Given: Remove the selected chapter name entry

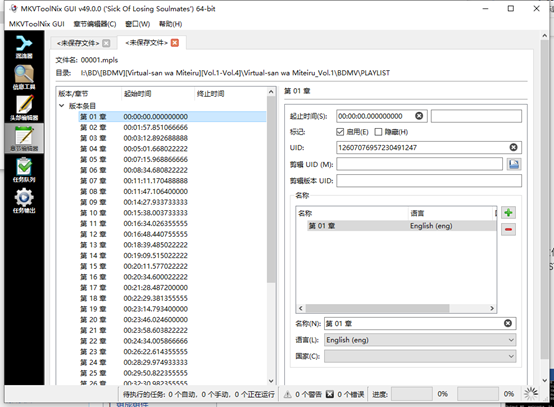Looking at the screenshot, I should 508,229.
